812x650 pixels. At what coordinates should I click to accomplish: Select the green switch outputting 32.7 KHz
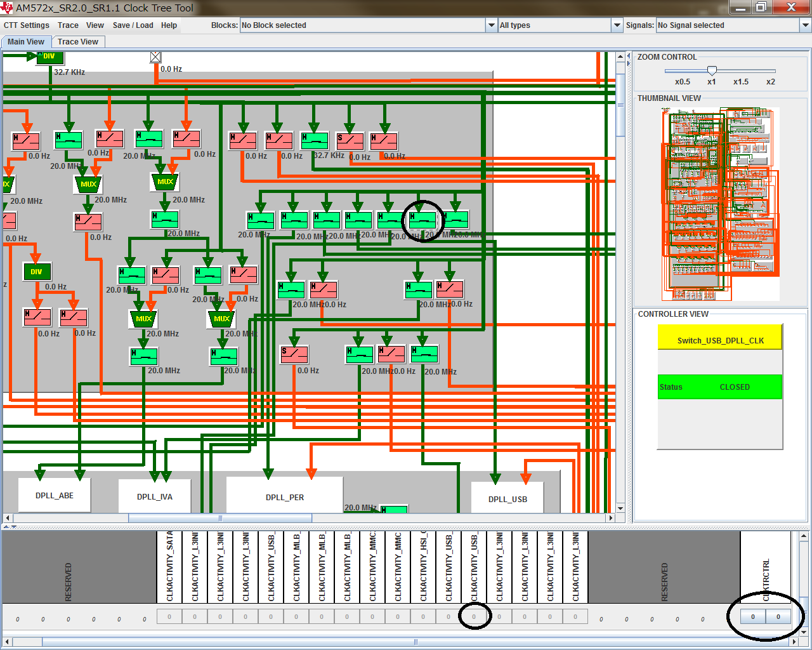(x=315, y=140)
